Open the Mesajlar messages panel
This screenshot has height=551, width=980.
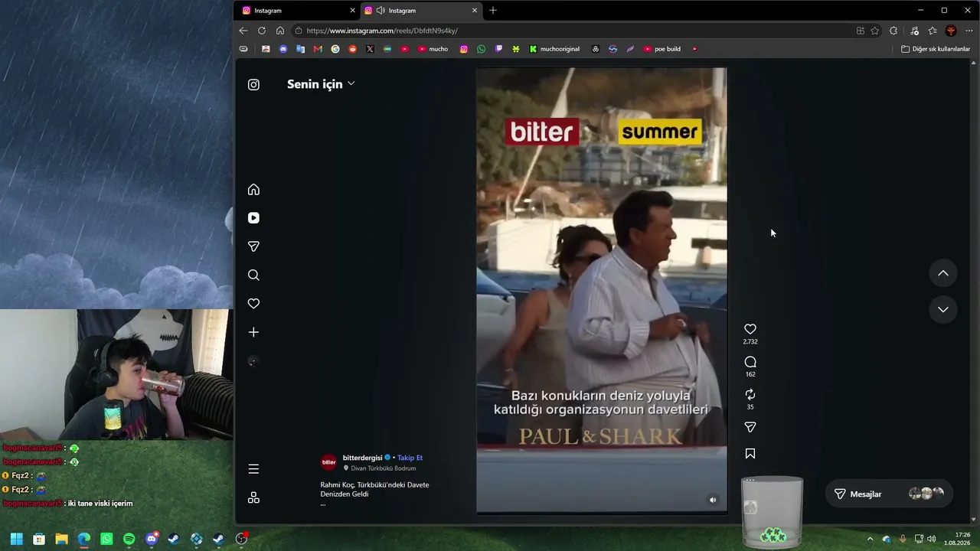[x=890, y=494]
